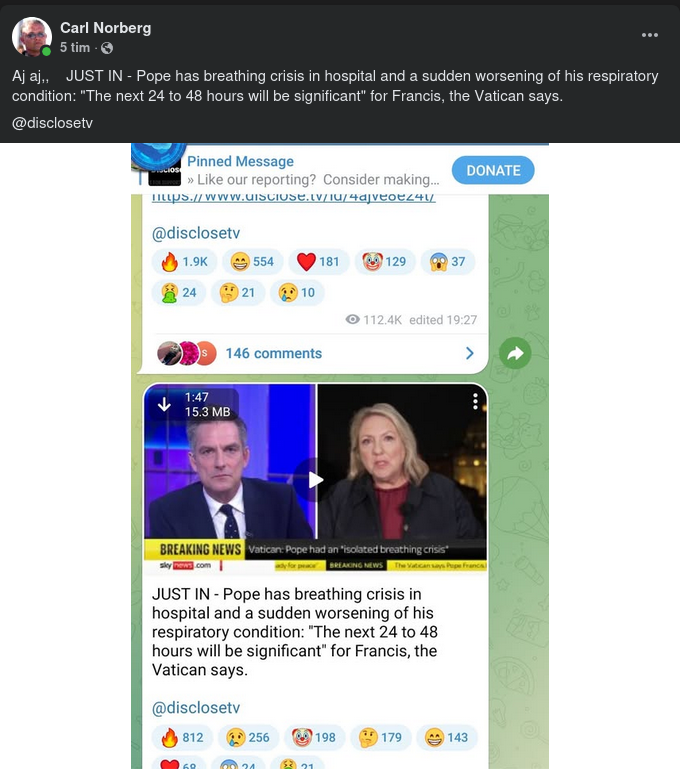The height and width of the screenshot is (769, 680).
Task: Click the fire reaction with 812
Action: click(x=182, y=737)
